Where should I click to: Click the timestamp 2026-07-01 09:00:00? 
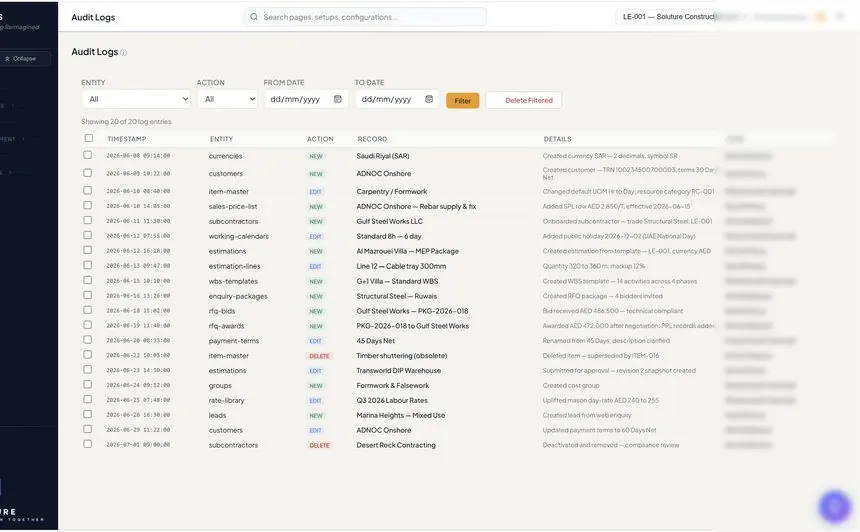click(x=138, y=445)
